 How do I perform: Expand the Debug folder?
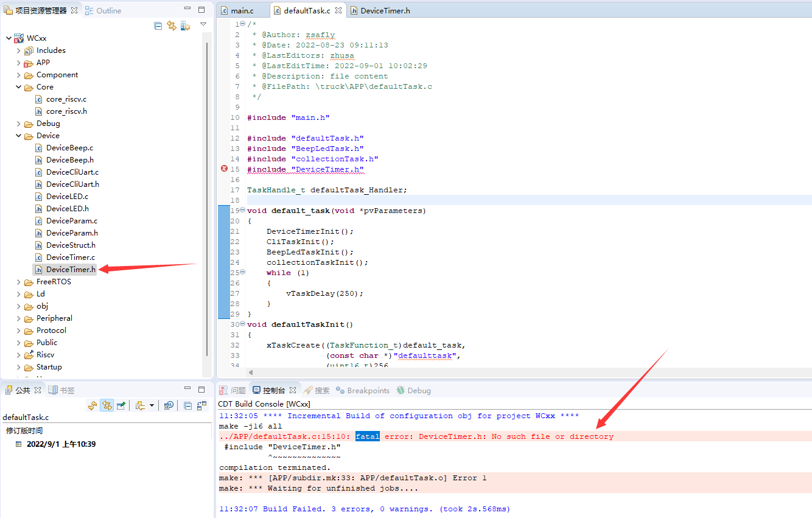click(x=18, y=124)
